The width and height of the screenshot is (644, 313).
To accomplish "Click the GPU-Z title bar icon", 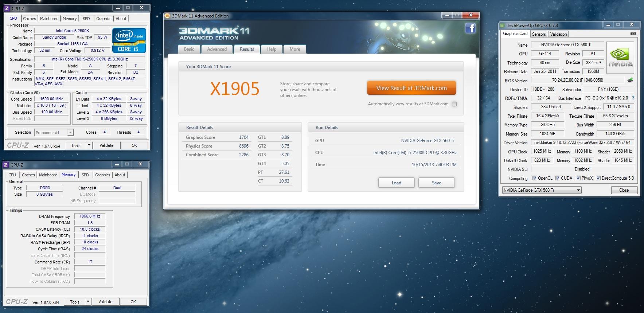I will click(x=503, y=25).
